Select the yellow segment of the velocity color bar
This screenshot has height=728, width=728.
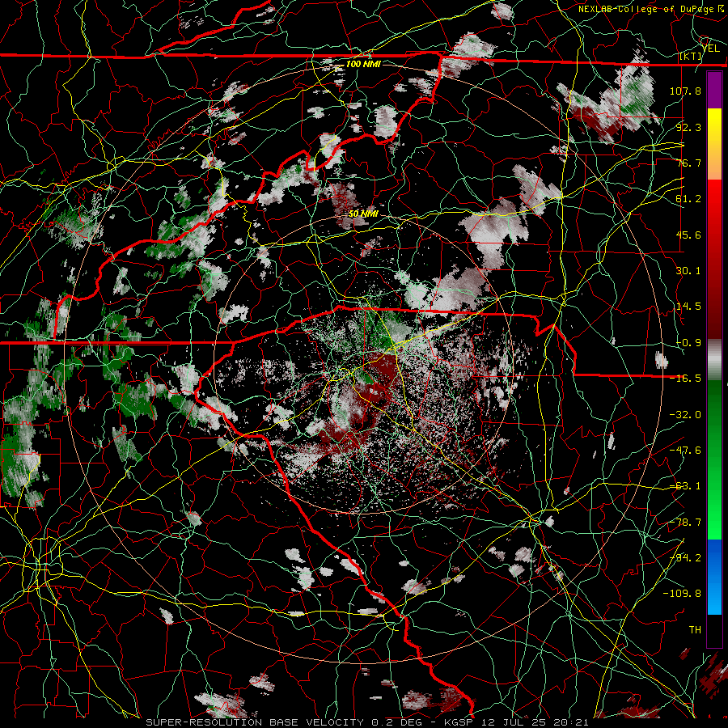[x=714, y=144]
